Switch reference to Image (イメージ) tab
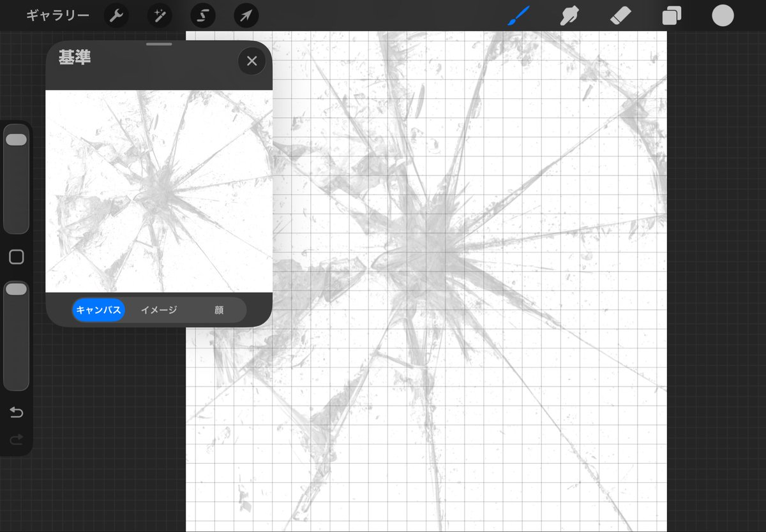The image size is (766, 532). pyautogui.click(x=159, y=310)
